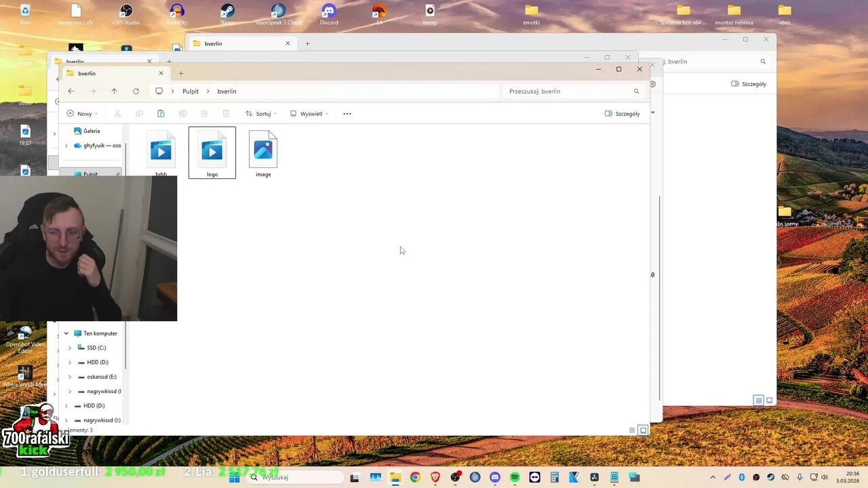Click Pulpit in the address breadcrumb
868x488 pixels.
coord(191,91)
